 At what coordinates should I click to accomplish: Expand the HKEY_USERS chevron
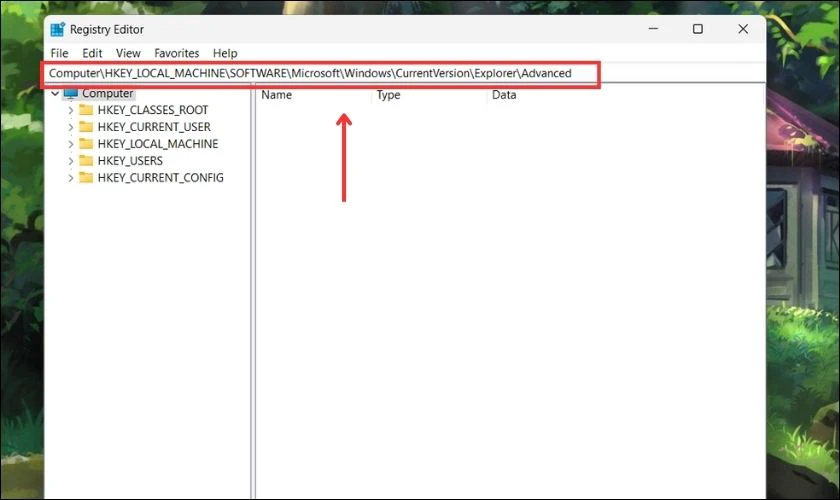70,161
